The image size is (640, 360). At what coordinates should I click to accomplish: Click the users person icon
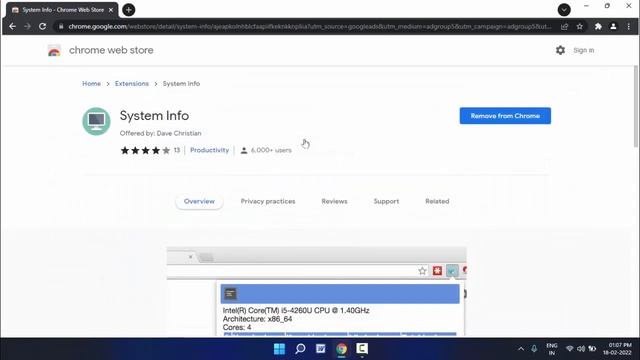click(244, 150)
